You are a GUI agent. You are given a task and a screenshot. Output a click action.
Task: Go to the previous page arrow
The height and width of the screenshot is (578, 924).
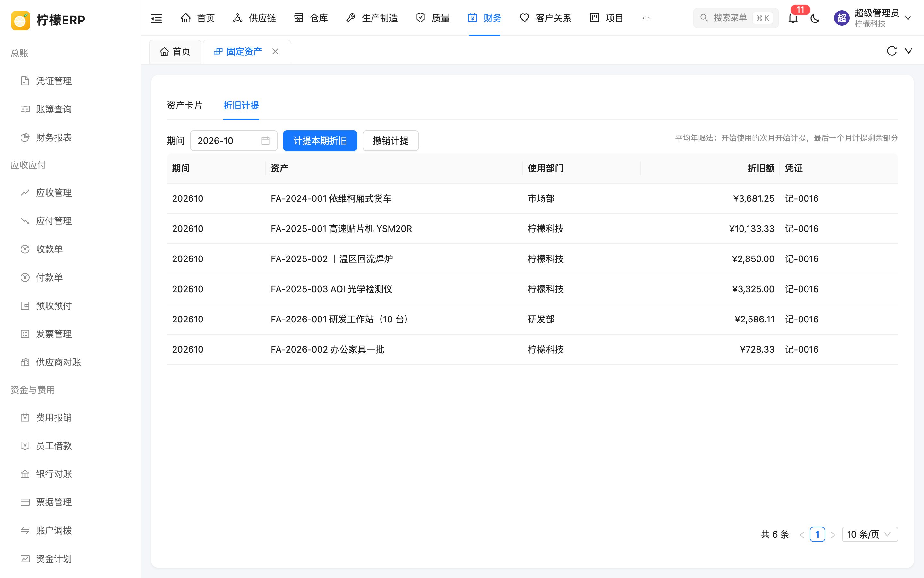click(x=802, y=534)
